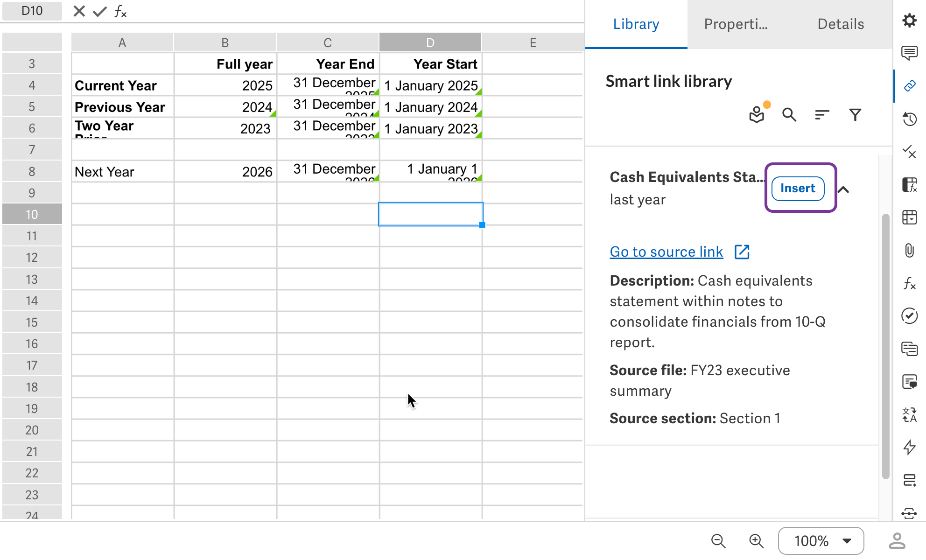The height and width of the screenshot is (560, 926).
Task: Insert the Cash Equivalents smart link
Action: (798, 188)
